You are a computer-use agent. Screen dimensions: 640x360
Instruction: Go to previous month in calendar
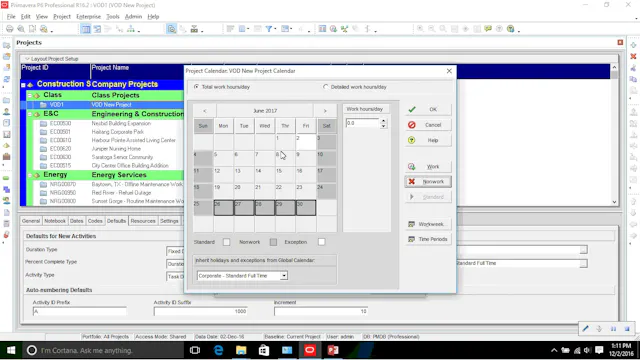(205, 111)
